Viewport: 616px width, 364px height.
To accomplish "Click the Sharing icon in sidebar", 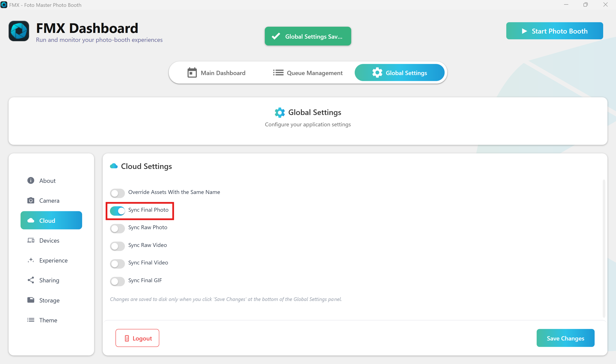I will pyautogui.click(x=31, y=280).
